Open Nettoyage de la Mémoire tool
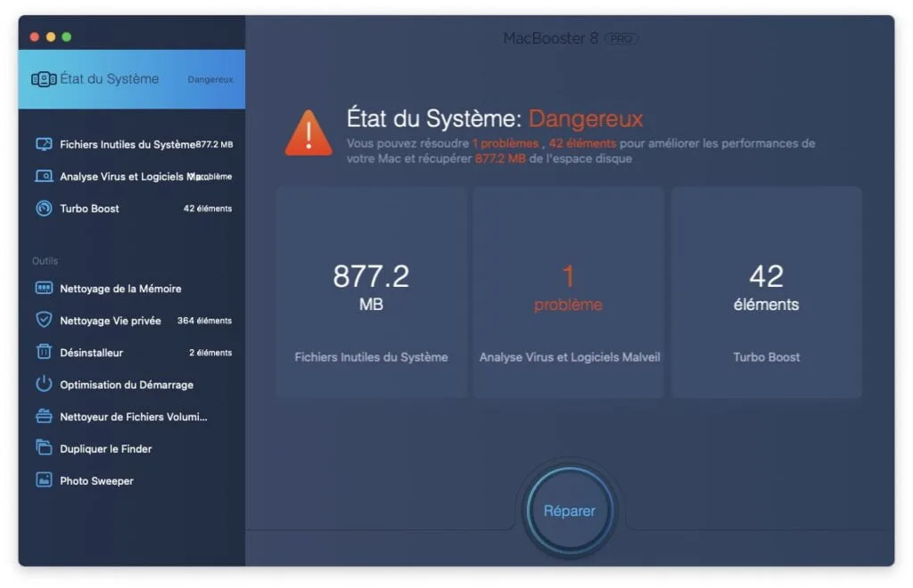 point(134,289)
